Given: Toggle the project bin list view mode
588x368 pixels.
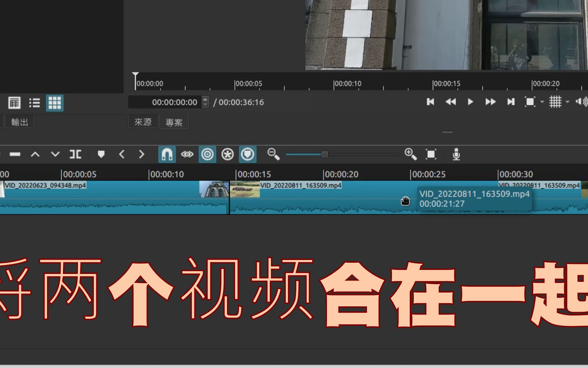Looking at the screenshot, I should coord(35,103).
